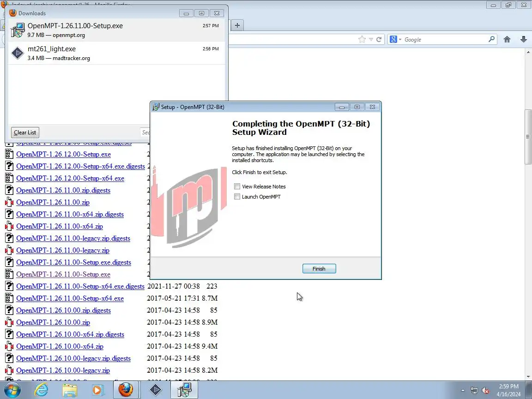Click Finish to exit Setup

(x=319, y=268)
